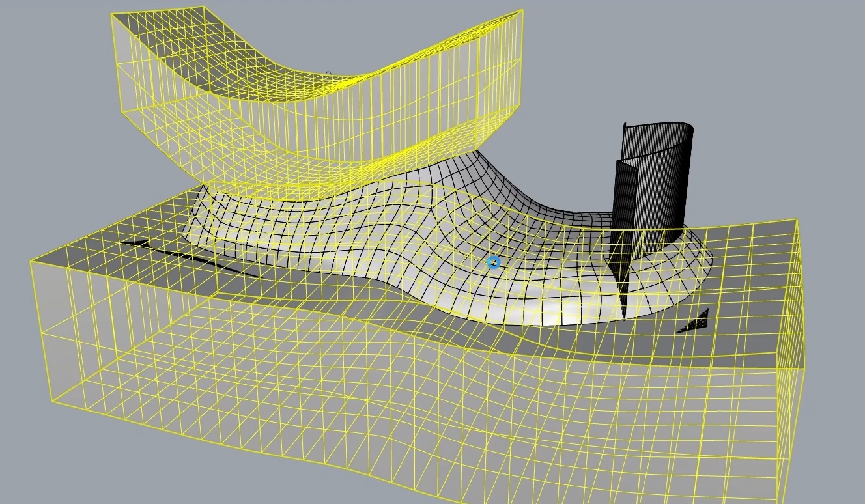Viewport: 865px width, 504px height.
Task: Click the top-left front corner of the lower box
Action: (31, 262)
